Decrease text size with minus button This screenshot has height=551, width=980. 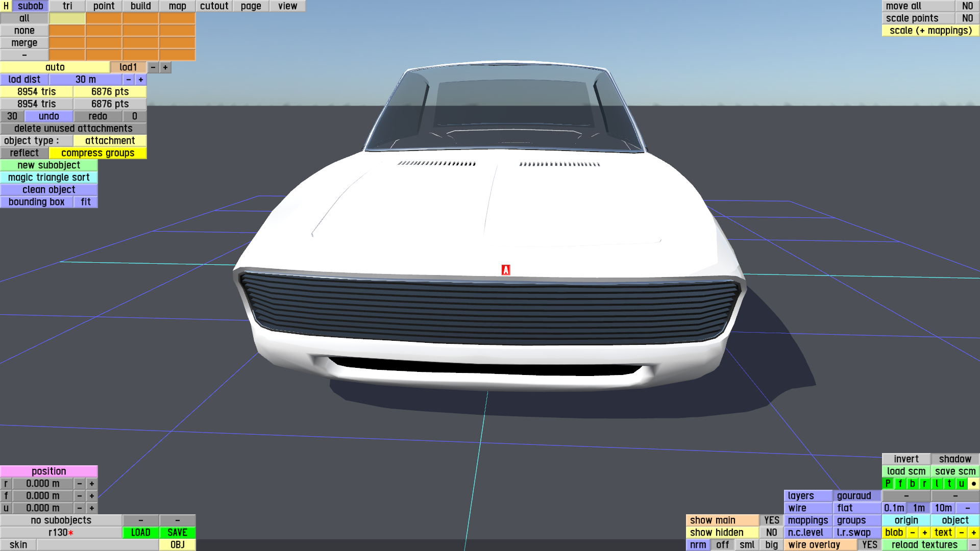(x=962, y=533)
